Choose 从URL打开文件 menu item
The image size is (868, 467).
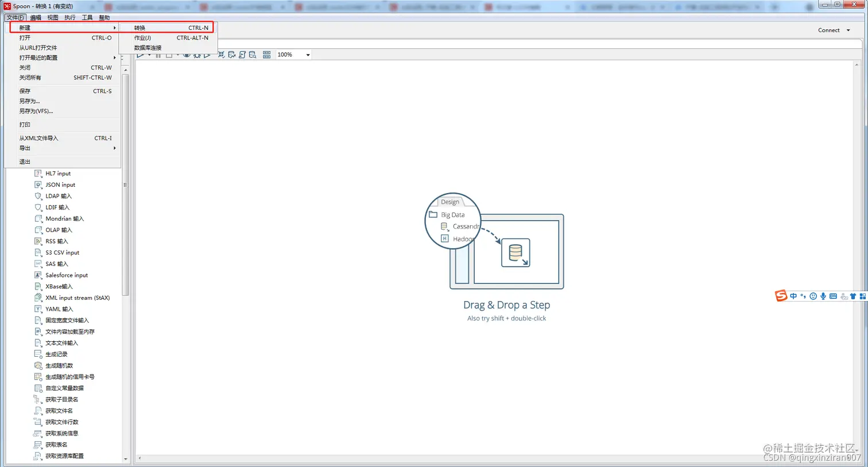click(x=63, y=48)
